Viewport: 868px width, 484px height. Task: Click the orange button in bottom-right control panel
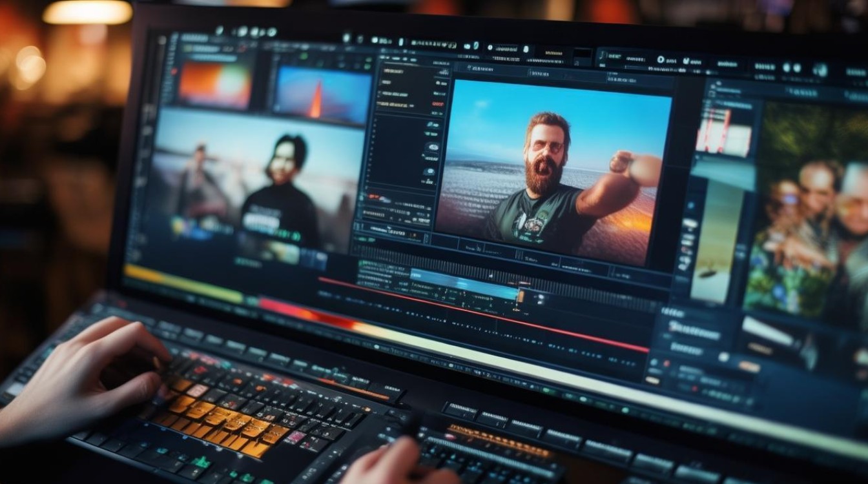(749, 366)
